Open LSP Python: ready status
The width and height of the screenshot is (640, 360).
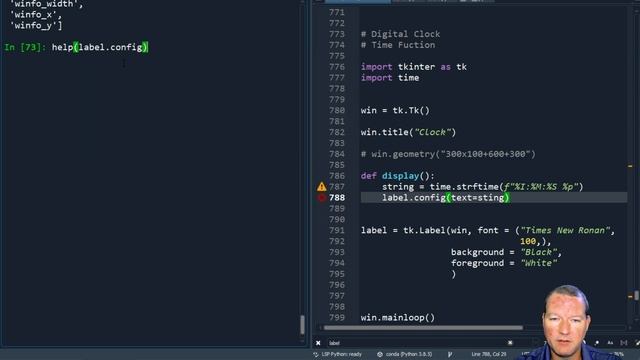pyautogui.click(x=342, y=354)
